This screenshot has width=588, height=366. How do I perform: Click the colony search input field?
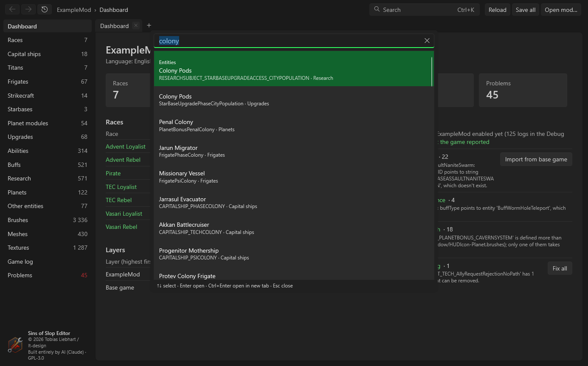click(x=289, y=41)
